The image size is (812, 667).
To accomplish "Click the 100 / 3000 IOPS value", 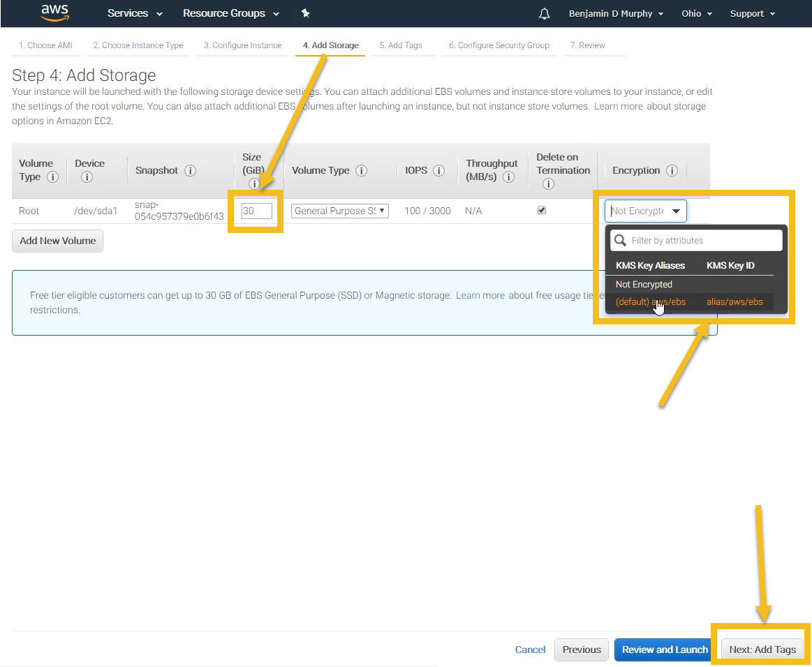I will point(427,211).
